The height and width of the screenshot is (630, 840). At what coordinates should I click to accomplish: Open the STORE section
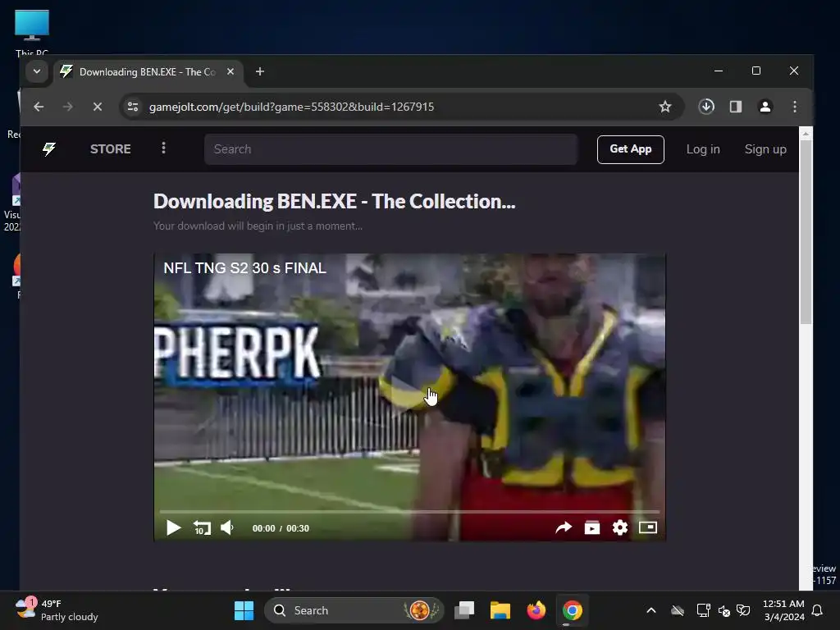(111, 149)
